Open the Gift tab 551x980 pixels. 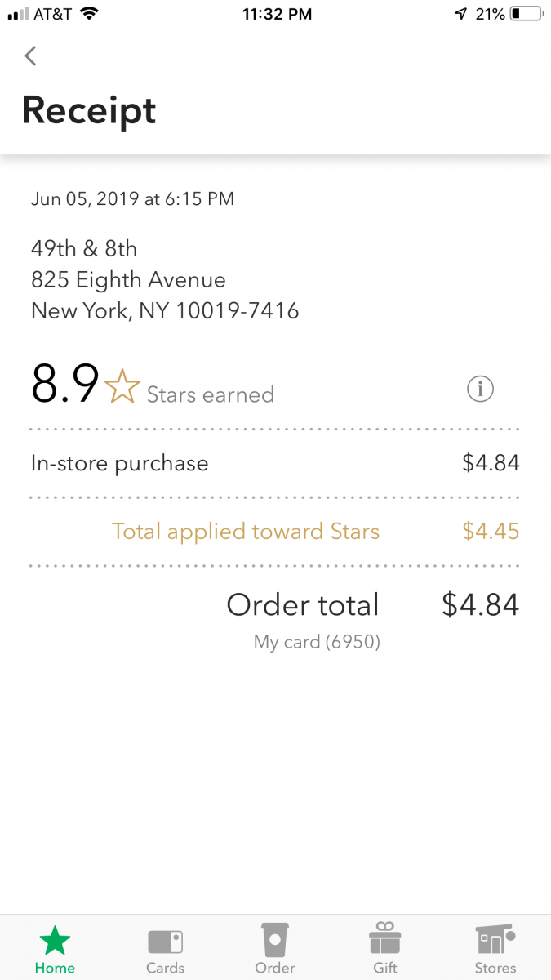click(x=385, y=951)
